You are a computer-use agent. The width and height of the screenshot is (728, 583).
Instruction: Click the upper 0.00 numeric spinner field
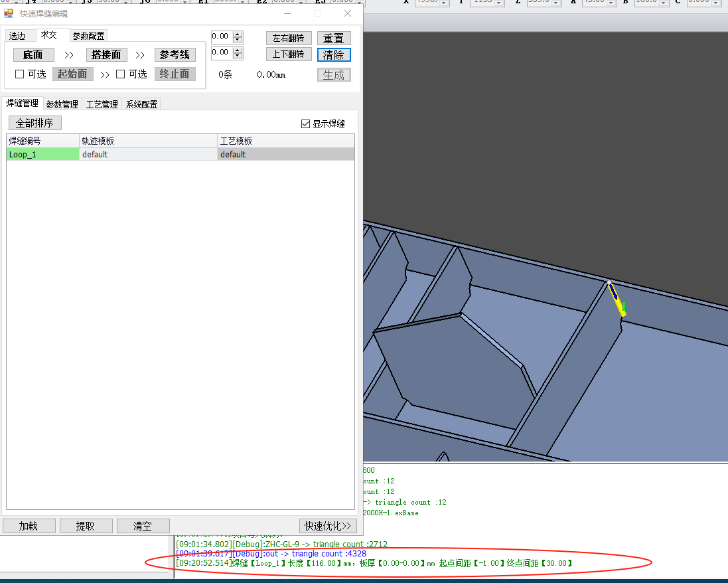(221, 37)
